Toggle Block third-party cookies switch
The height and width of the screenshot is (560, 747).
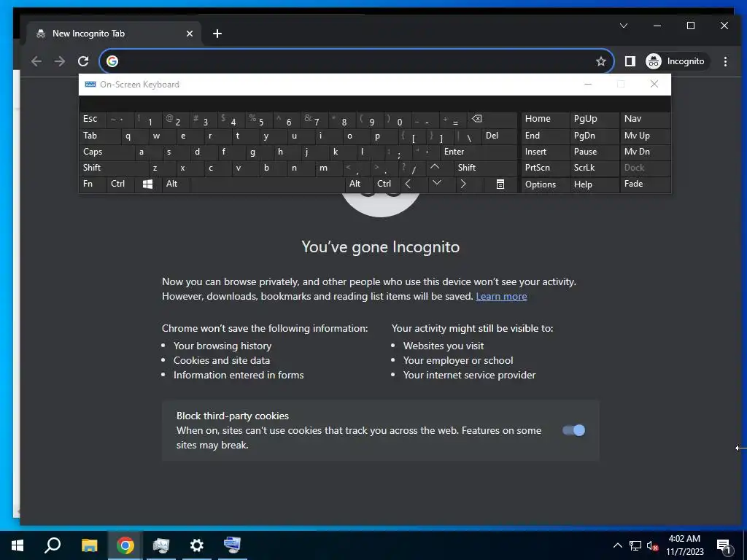point(573,430)
